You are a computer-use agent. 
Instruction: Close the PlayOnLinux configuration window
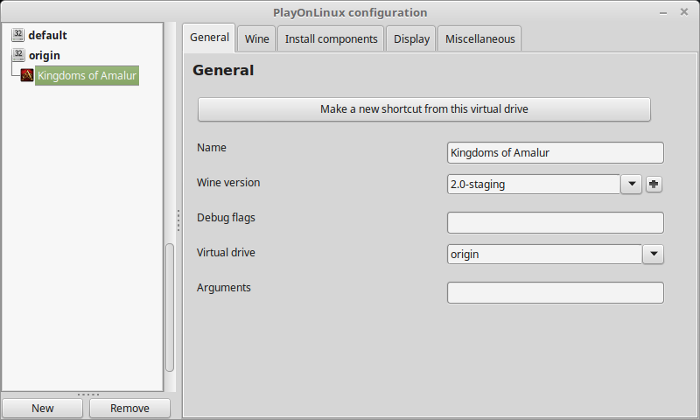[684, 12]
